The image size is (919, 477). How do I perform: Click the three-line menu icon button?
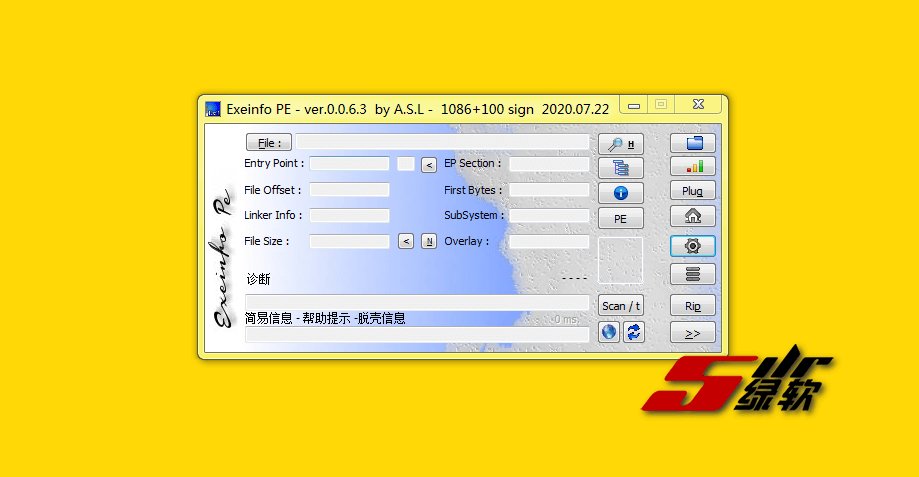click(692, 273)
